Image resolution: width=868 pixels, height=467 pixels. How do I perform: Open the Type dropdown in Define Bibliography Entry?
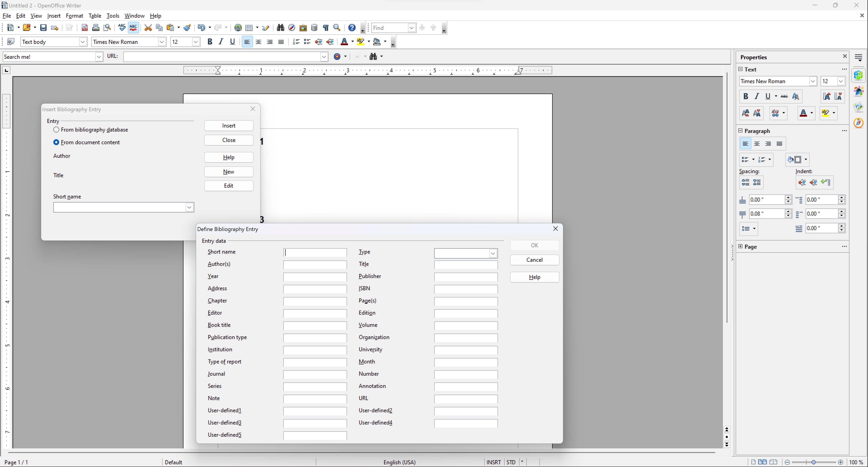coord(493,253)
